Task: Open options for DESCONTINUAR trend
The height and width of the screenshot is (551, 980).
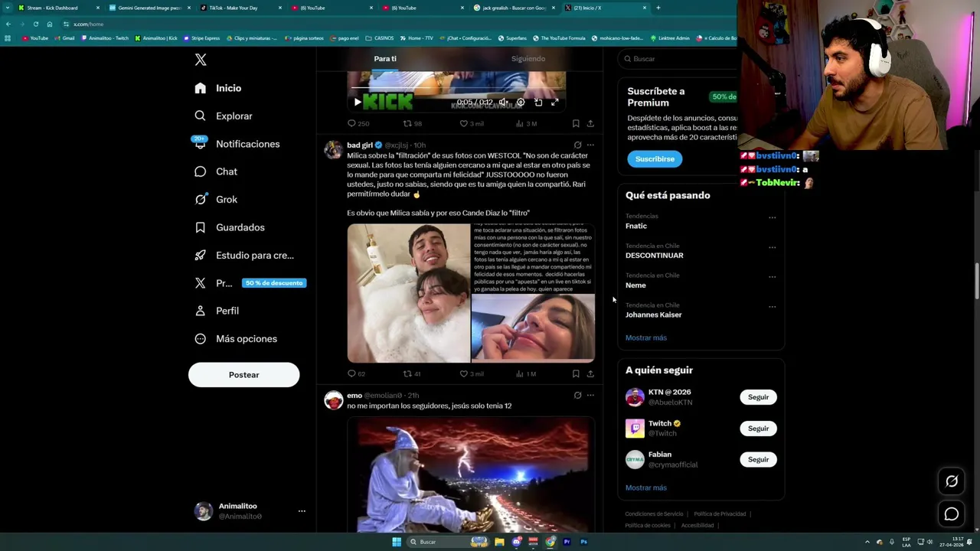Action: click(x=773, y=247)
